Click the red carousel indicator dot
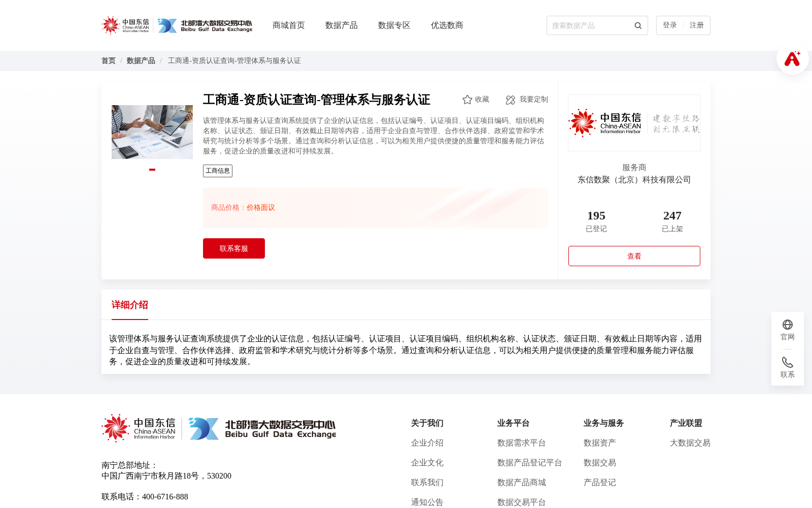The height and width of the screenshot is (508, 812). click(x=152, y=170)
